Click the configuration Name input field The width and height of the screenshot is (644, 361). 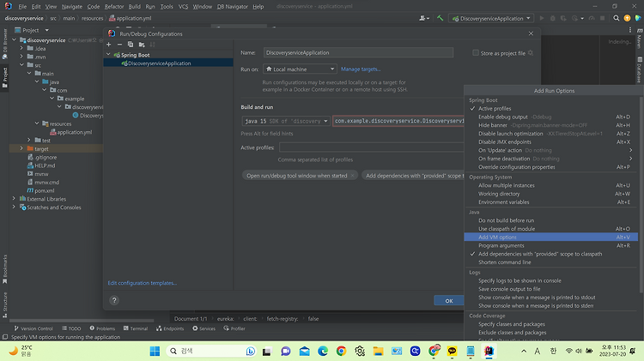pyautogui.click(x=359, y=52)
